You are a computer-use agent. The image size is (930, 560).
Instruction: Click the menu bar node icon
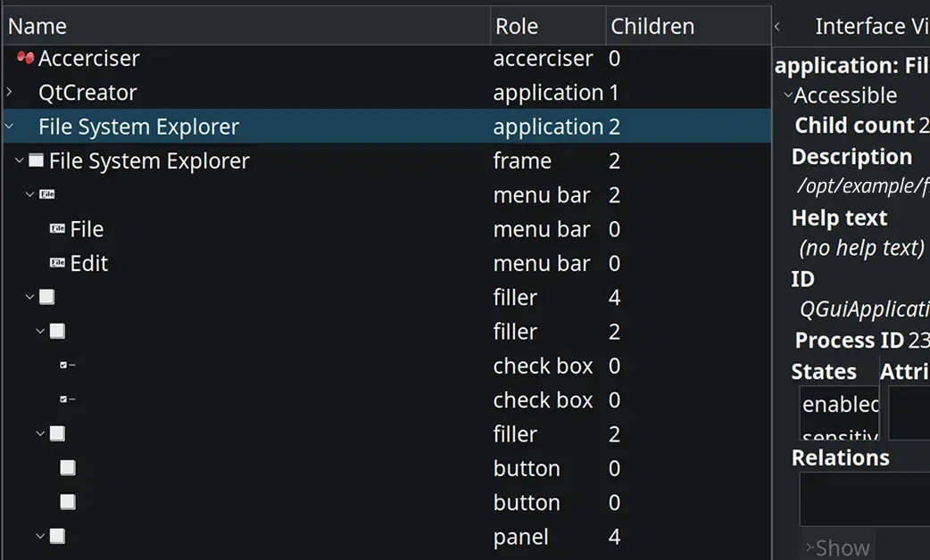point(46,194)
